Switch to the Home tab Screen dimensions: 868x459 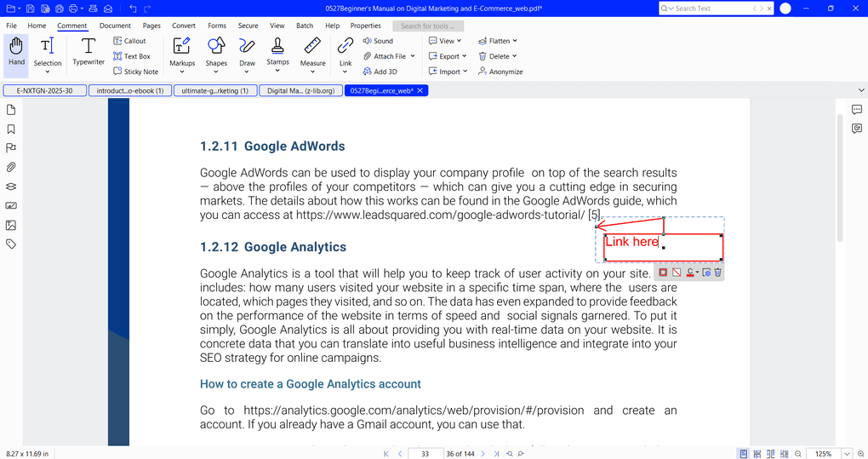37,26
